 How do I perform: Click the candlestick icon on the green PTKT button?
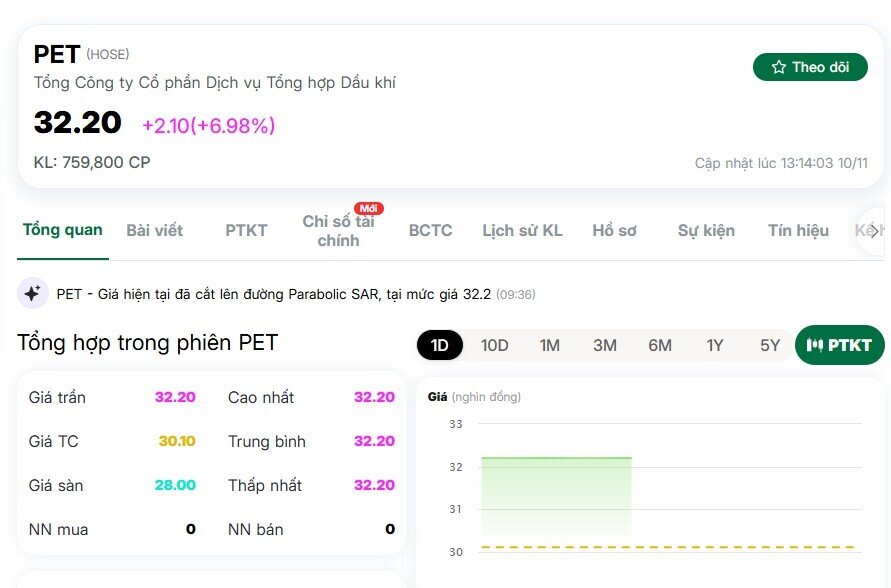click(815, 344)
